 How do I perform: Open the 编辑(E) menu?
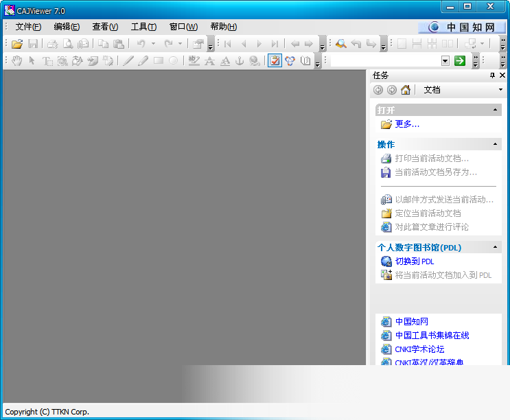click(67, 27)
